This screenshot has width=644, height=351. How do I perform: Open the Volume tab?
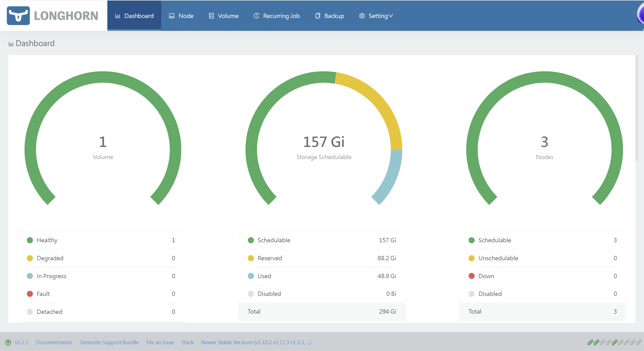224,16
